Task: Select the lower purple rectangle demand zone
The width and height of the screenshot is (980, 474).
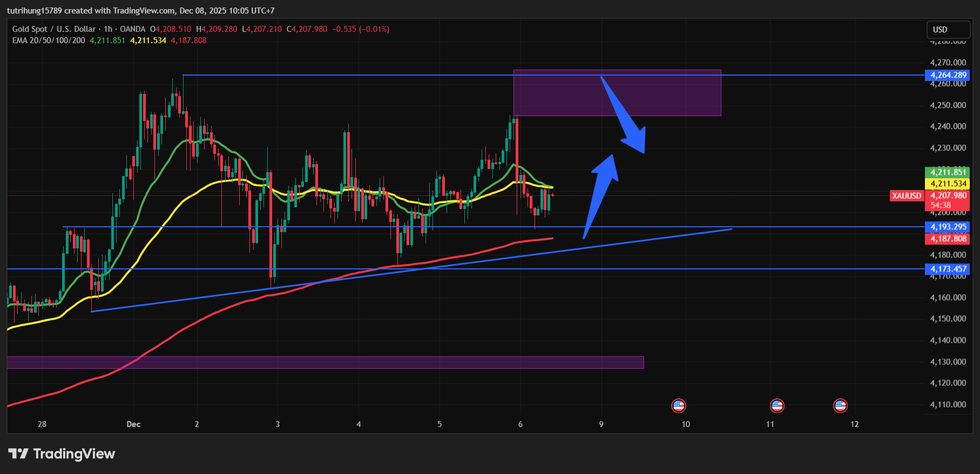Action: pos(324,362)
